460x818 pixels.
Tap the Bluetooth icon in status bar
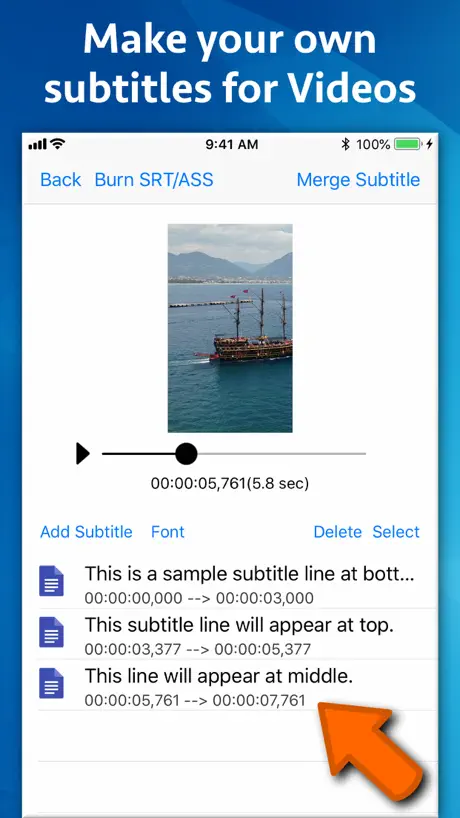345,144
